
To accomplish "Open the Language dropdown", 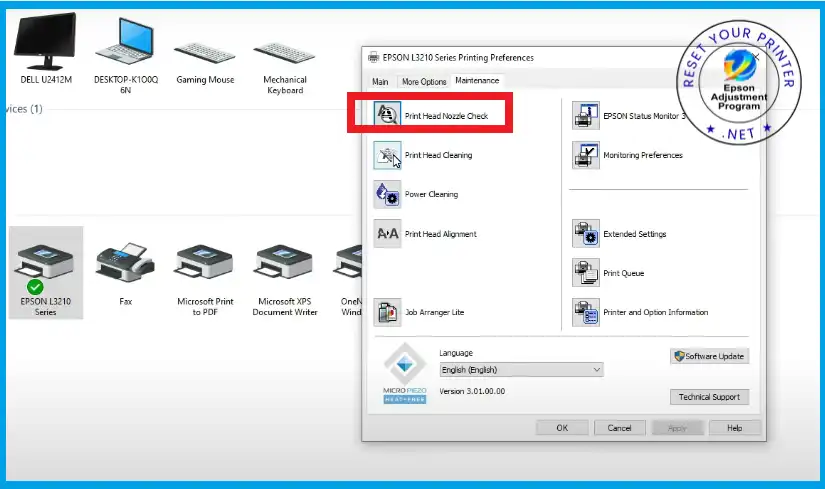I will click(521, 370).
